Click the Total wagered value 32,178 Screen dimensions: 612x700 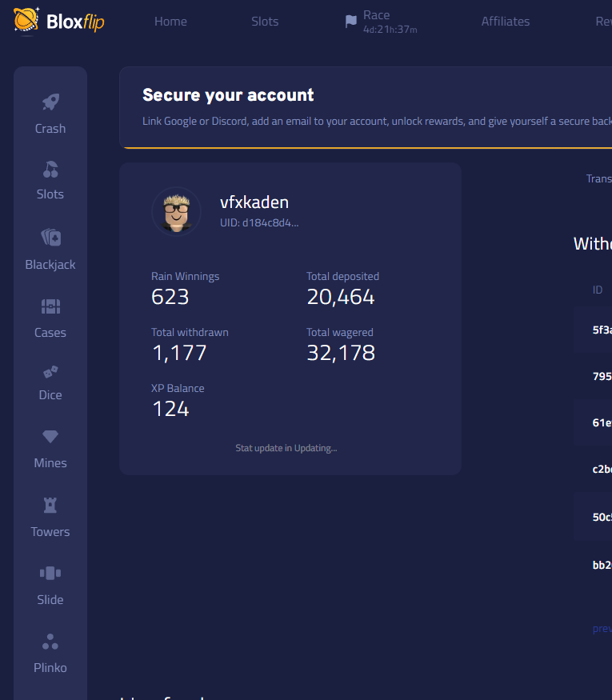tap(341, 353)
